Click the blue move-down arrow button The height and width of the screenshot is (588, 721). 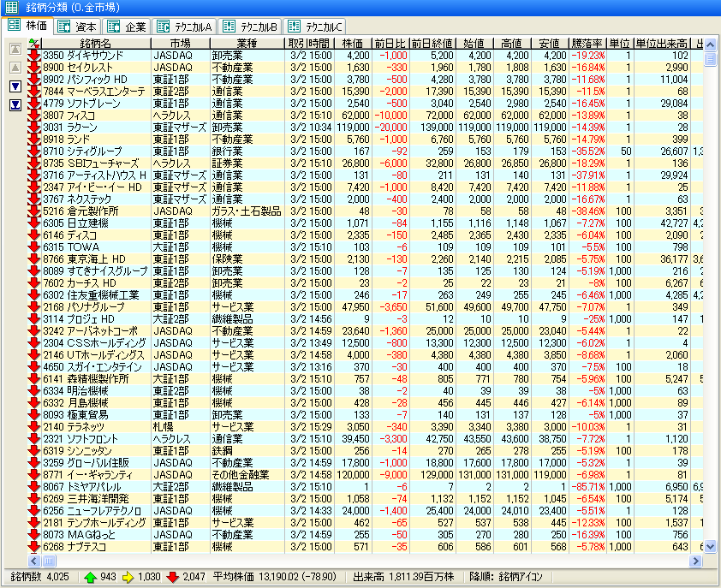15,86
